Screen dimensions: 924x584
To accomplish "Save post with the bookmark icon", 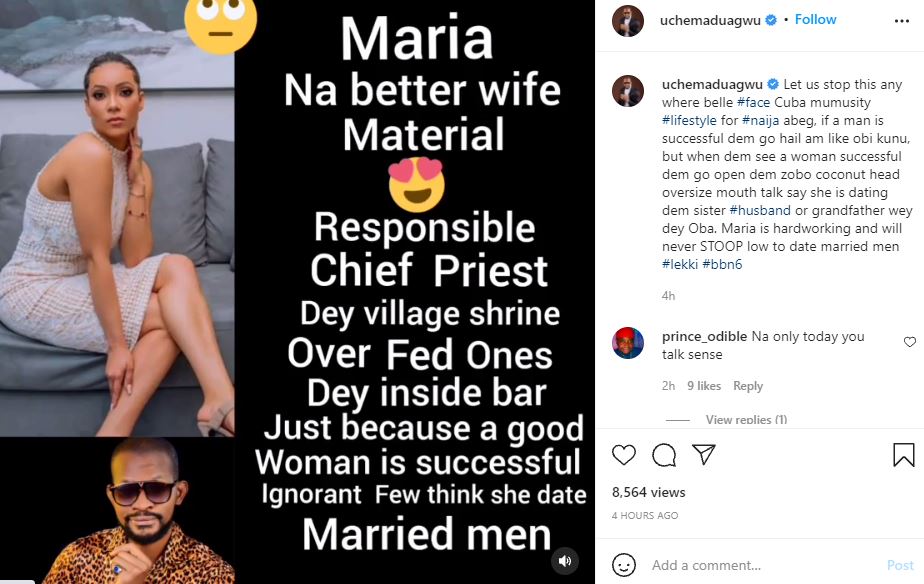I will coord(903,456).
